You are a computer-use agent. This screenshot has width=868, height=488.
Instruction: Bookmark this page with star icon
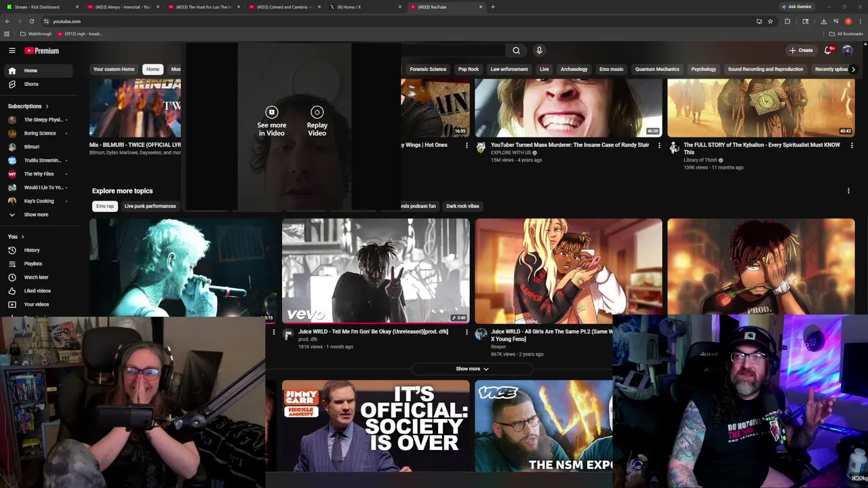coord(770,21)
